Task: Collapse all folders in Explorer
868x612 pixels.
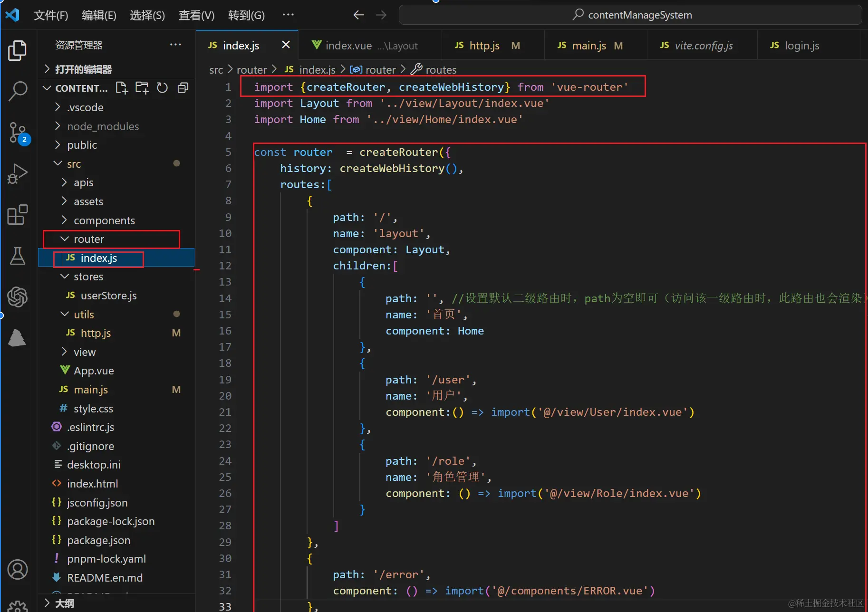Action: 183,87
